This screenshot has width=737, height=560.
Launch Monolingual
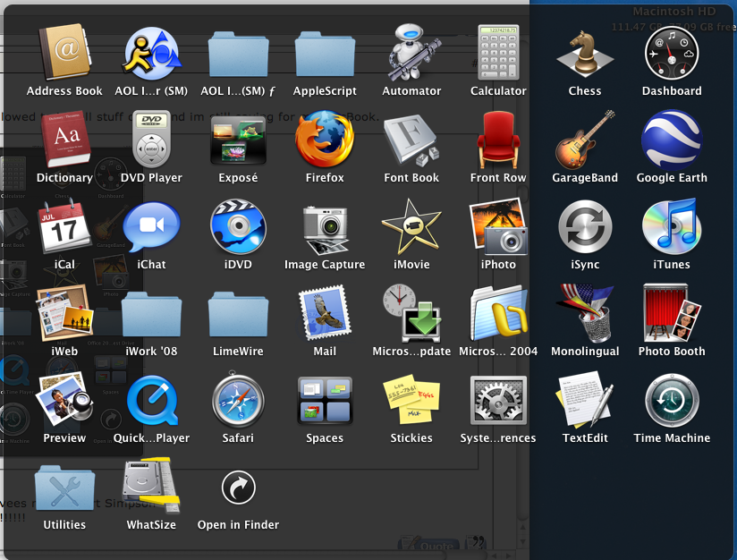[x=585, y=313]
